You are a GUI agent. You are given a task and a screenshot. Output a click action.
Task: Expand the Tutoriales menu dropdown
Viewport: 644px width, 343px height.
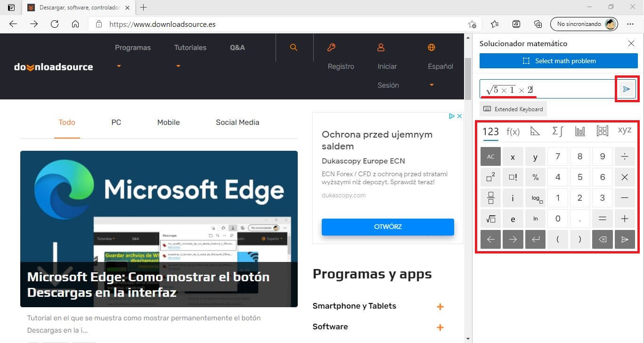(178, 66)
